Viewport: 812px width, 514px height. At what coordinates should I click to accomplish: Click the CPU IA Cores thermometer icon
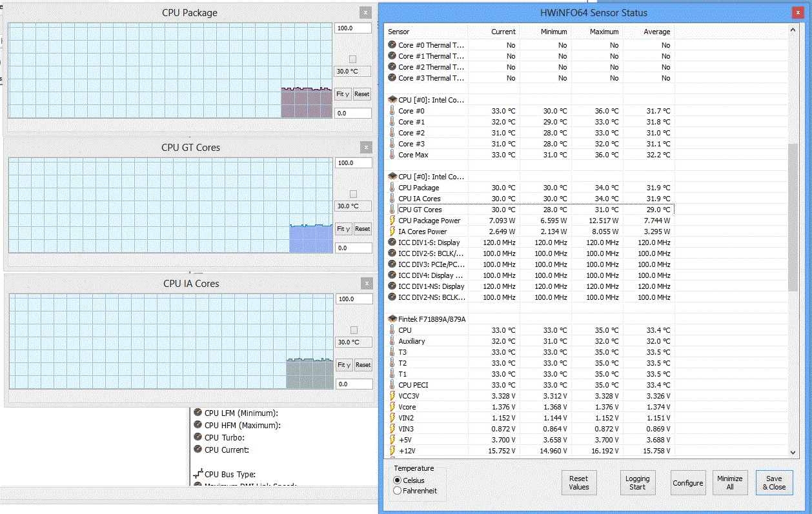point(392,199)
